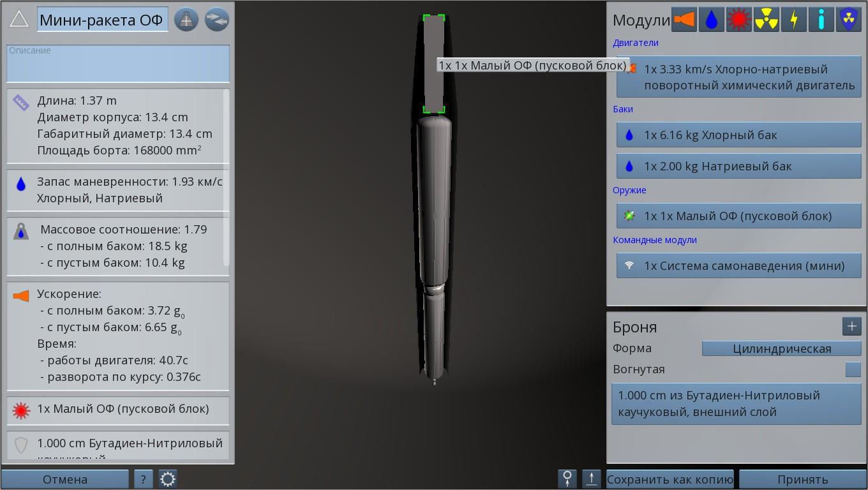Click the circle-with-arrow view icon

coord(567,479)
